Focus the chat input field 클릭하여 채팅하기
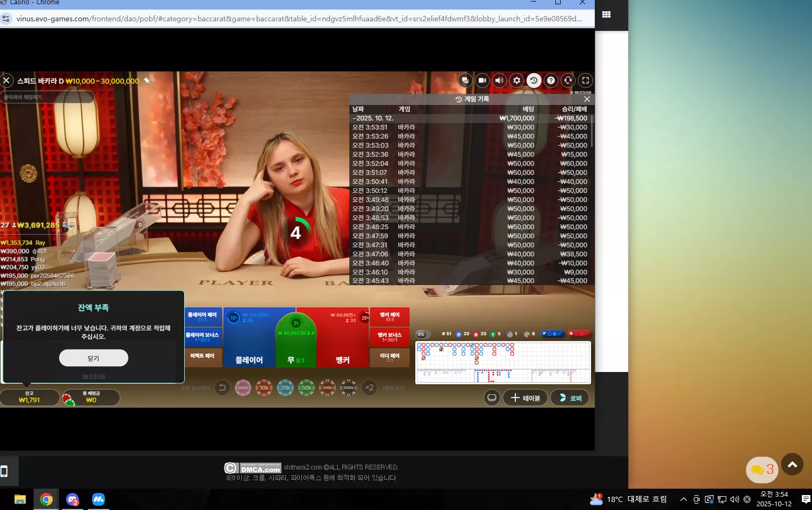The height and width of the screenshot is (510, 812). tap(47, 97)
